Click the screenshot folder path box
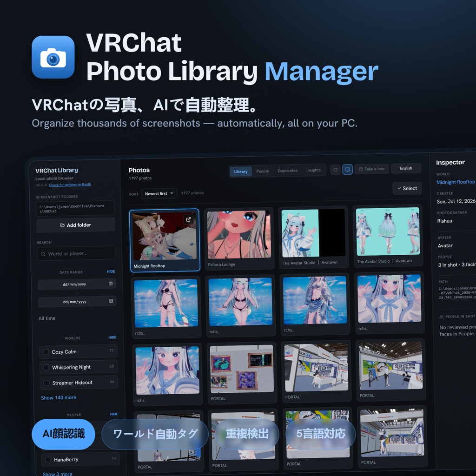The height and width of the screenshot is (476, 476). coord(75,208)
